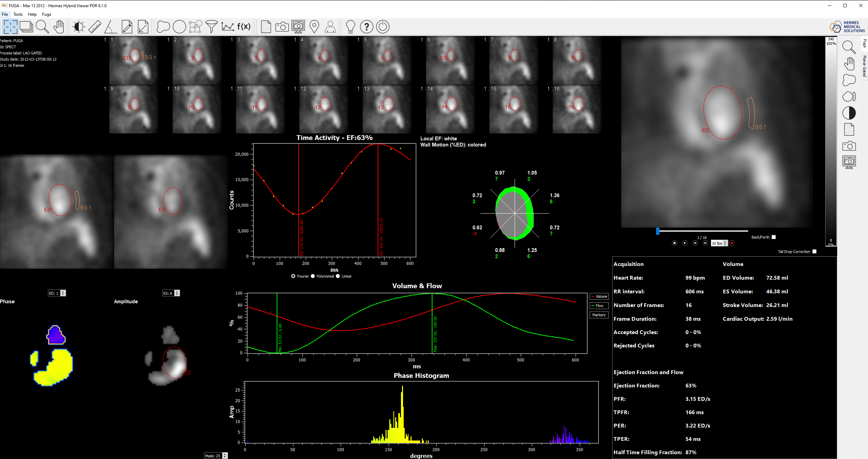Click play button in playback controls
The width and height of the screenshot is (868, 459).
(684, 243)
